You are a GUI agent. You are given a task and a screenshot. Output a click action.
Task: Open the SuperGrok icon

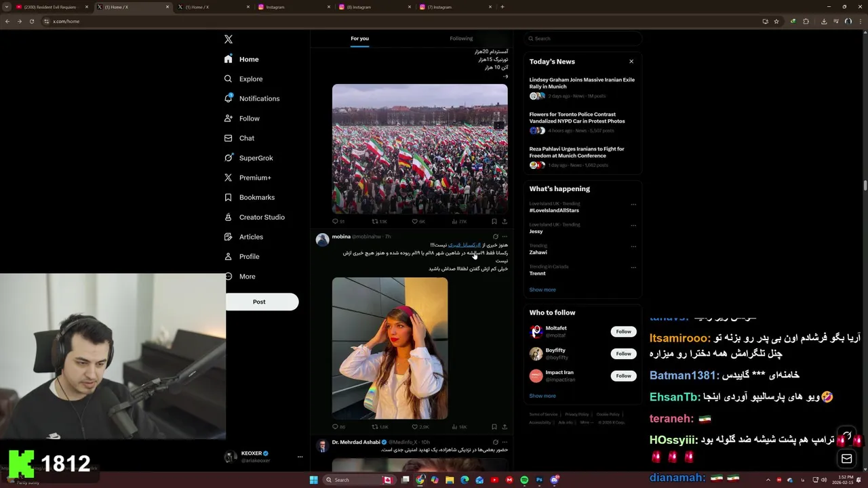tap(229, 158)
